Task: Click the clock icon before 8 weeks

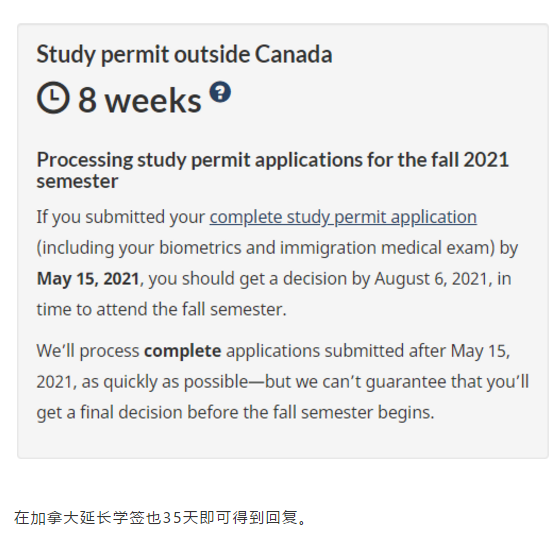Action: pyautogui.click(x=53, y=98)
